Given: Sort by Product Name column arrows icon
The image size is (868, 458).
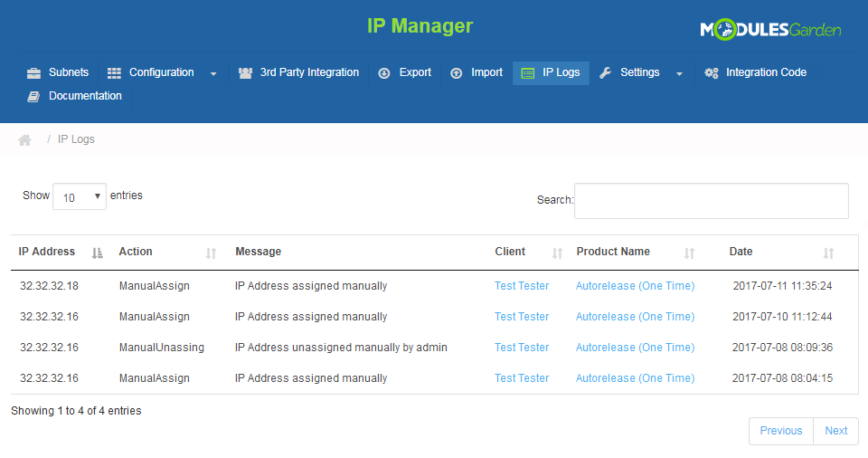Looking at the screenshot, I should tap(689, 253).
